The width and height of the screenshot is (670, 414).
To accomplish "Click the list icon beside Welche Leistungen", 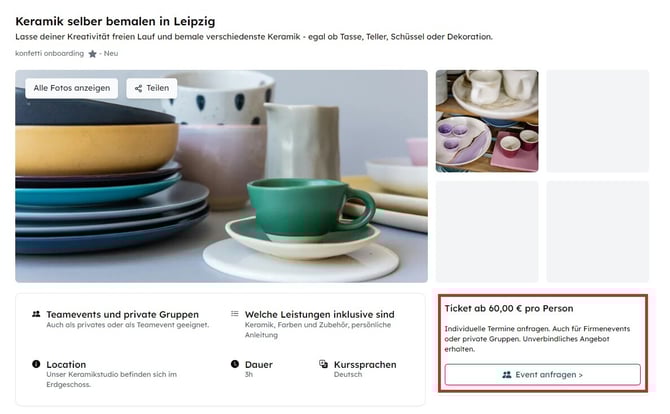I will 234,314.
